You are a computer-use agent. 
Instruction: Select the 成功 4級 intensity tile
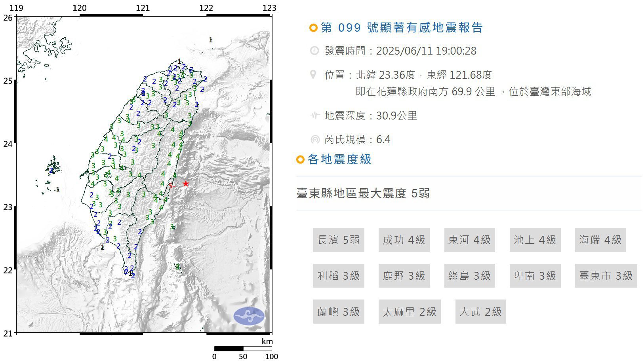coord(404,240)
